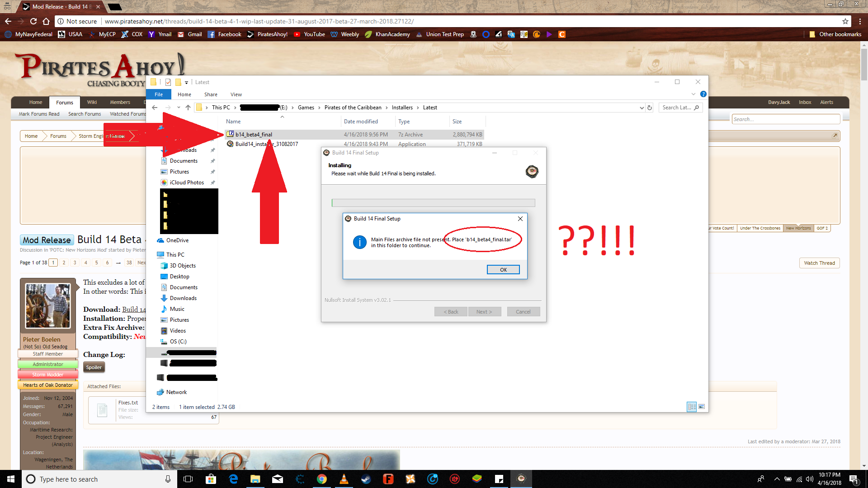Go back in File Explorer

155,108
